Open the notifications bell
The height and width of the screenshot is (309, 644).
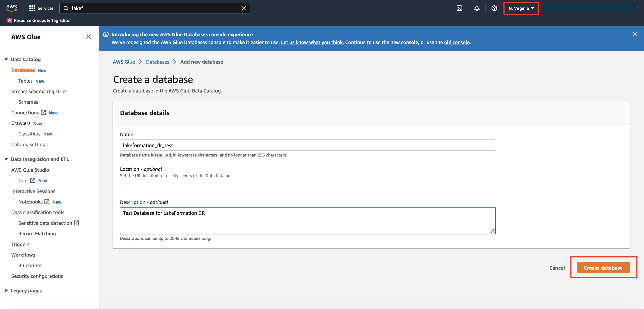coord(477,8)
